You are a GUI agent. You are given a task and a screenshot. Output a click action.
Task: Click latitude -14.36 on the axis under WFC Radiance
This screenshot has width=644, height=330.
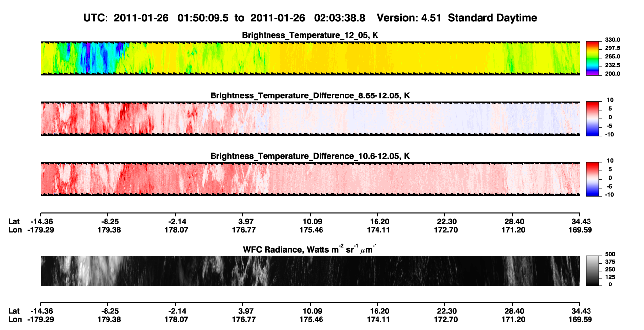(x=41, y=311)
